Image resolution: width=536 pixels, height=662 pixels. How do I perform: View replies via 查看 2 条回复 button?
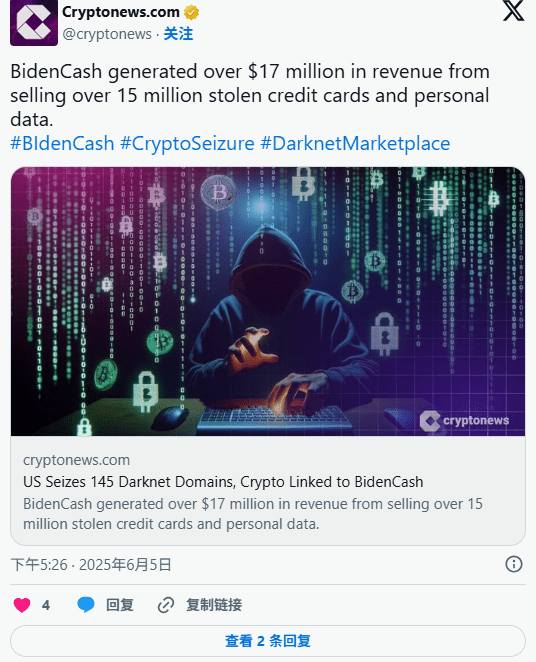click(268, 641)
